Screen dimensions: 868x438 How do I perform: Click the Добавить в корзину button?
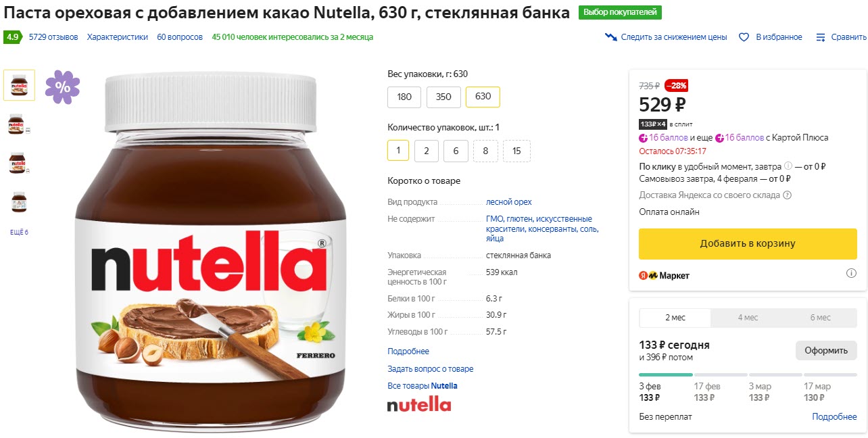[747, 243]
